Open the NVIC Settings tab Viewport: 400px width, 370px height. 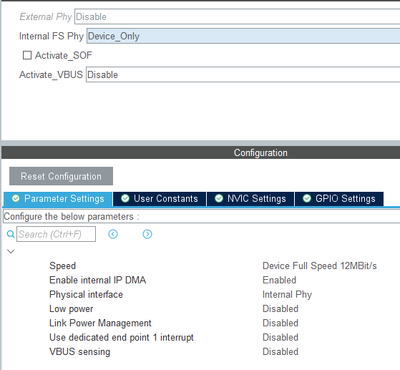[250, 199]
